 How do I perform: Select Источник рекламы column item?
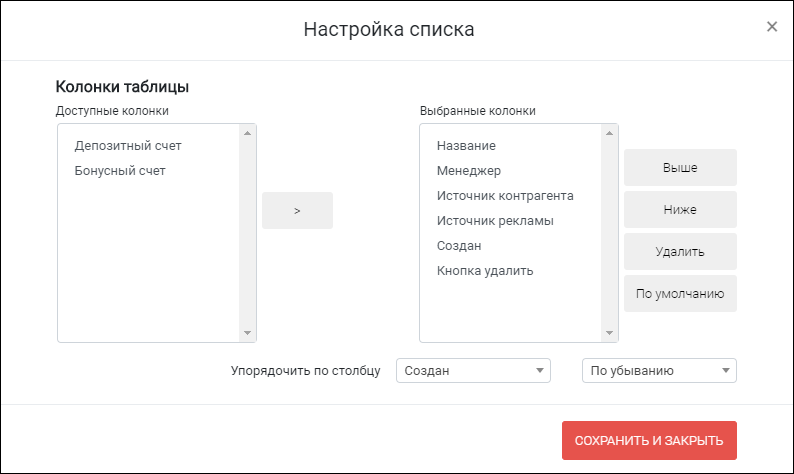click(x=495, y=221)
